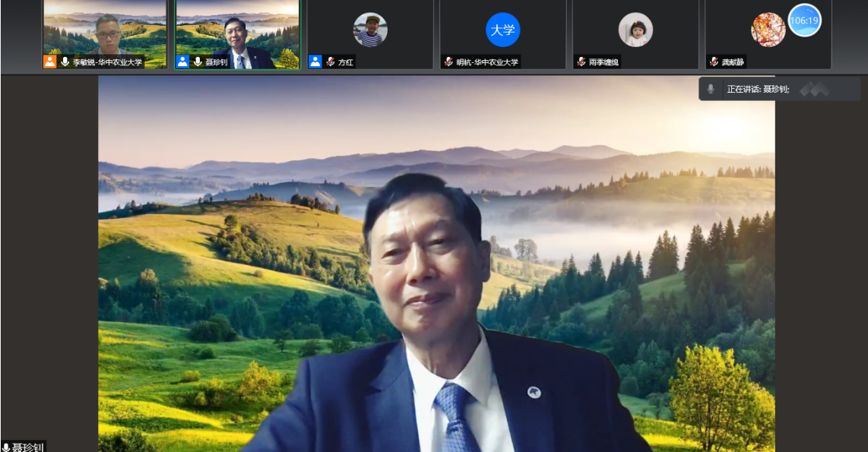Click the microphone icon in 正在讲话 speaking bar
This screenshot has height=452, width=868.
pyautogui.click(x=711, y=89)
